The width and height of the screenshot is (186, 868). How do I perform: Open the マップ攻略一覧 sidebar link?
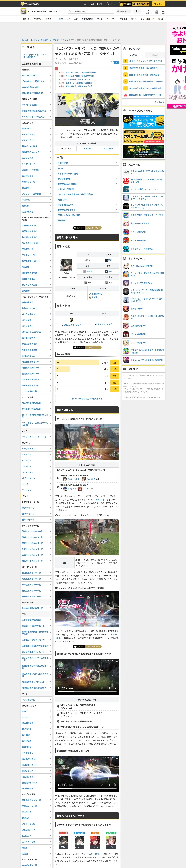[37, 699]
